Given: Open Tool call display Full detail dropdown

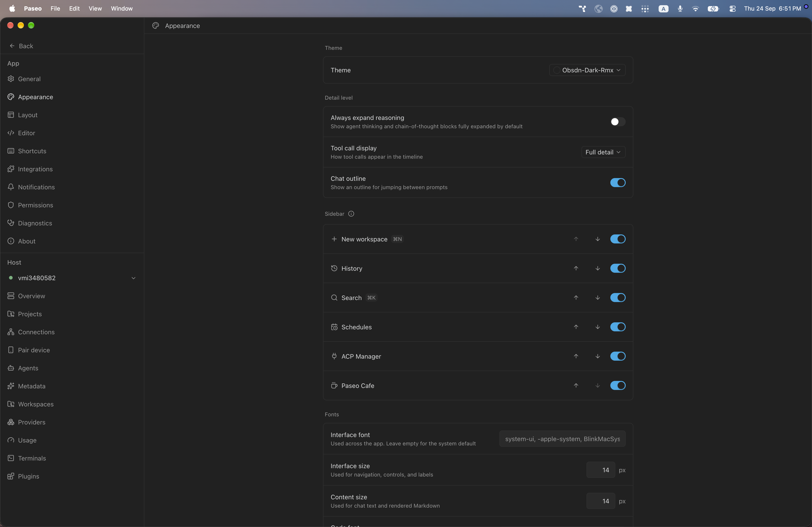Looking at the screenshot, I should click(x=603, y=152).
